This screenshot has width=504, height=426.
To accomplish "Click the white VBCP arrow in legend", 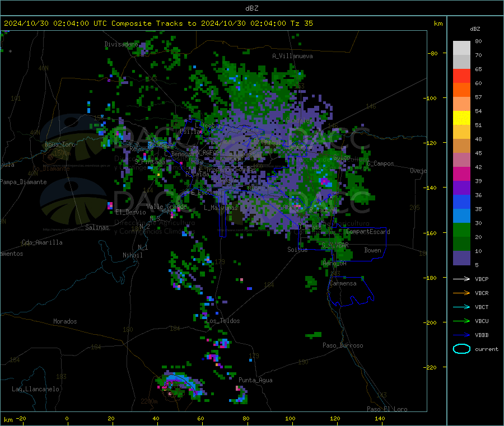I will tap(461, 279).
